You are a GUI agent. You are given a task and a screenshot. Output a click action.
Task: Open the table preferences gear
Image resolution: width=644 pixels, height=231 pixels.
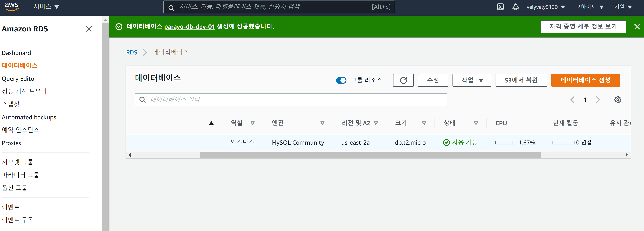[x=618, y=99]
